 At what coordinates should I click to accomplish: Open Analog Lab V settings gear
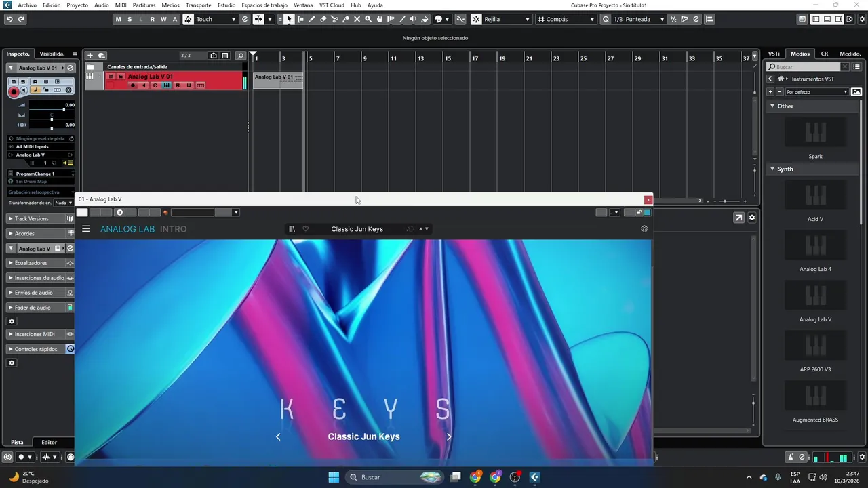point(644,229)
